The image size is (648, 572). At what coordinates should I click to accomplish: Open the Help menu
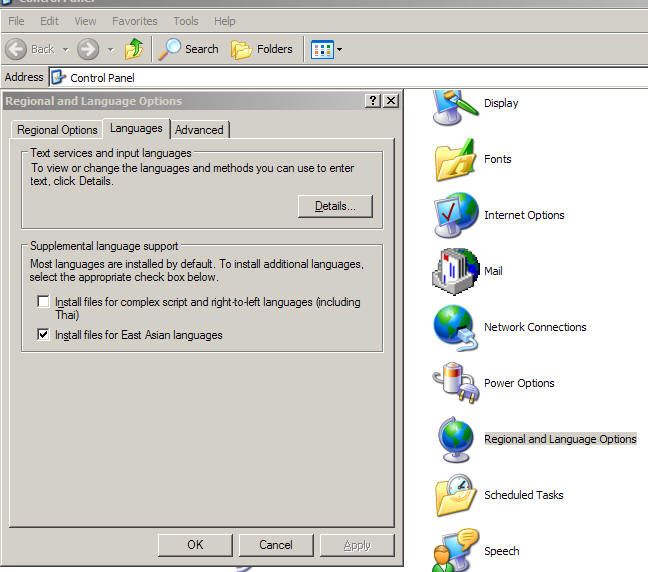click(224, 21)
